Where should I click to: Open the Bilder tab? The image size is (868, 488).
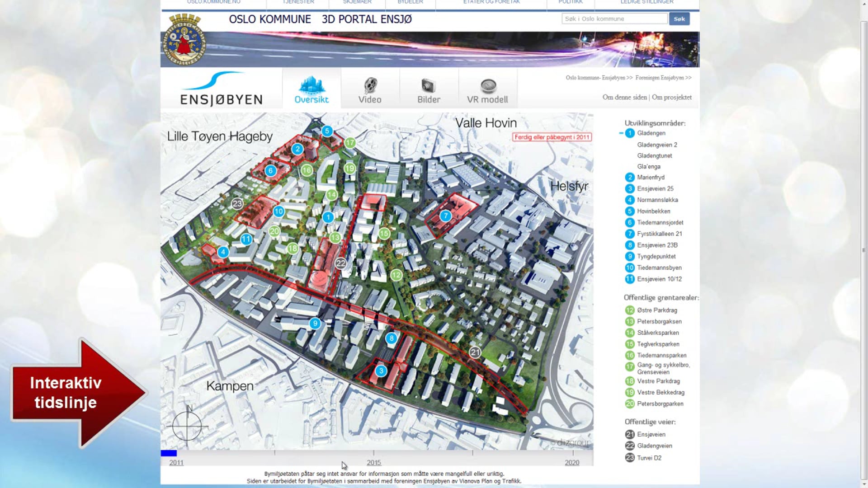point(429,89)
